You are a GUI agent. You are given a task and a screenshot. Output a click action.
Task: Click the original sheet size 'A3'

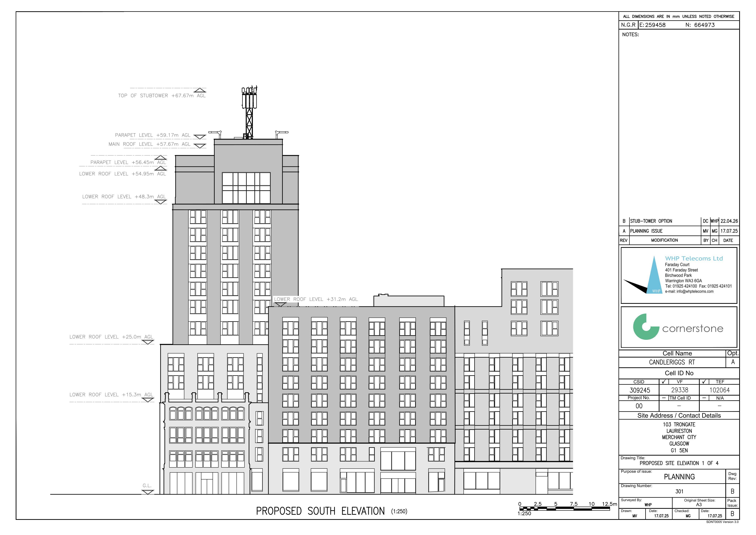click(x=699, y=504)
